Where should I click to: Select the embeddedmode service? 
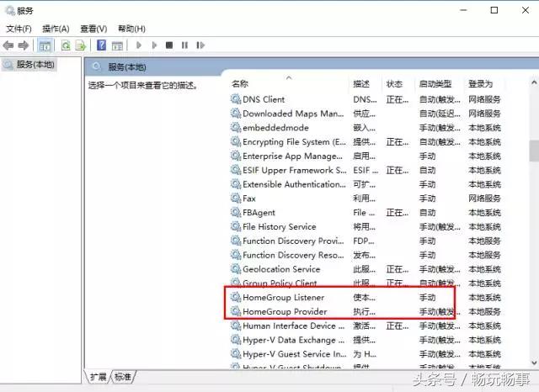(365, 128)
